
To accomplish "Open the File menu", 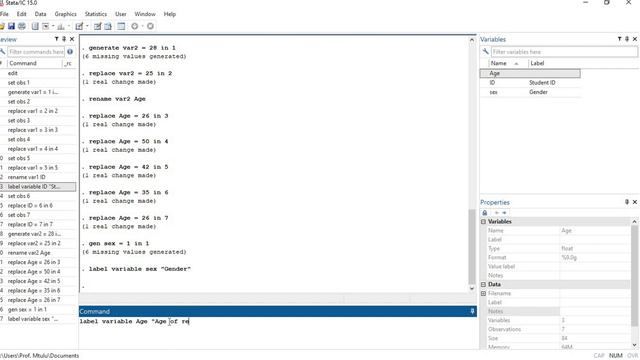I will (x=4, y=14).
